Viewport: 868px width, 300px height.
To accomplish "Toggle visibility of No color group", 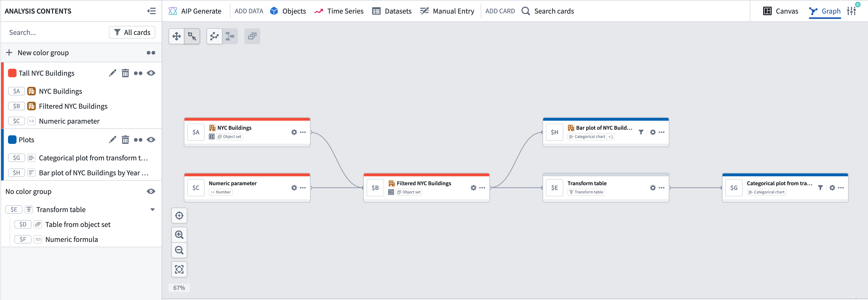I will [151, 191].
